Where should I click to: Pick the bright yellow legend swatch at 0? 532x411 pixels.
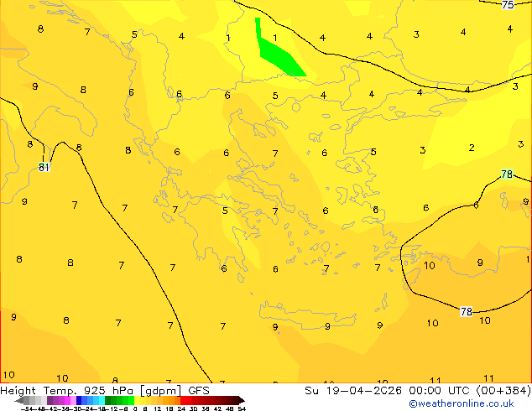coord(137,400)
